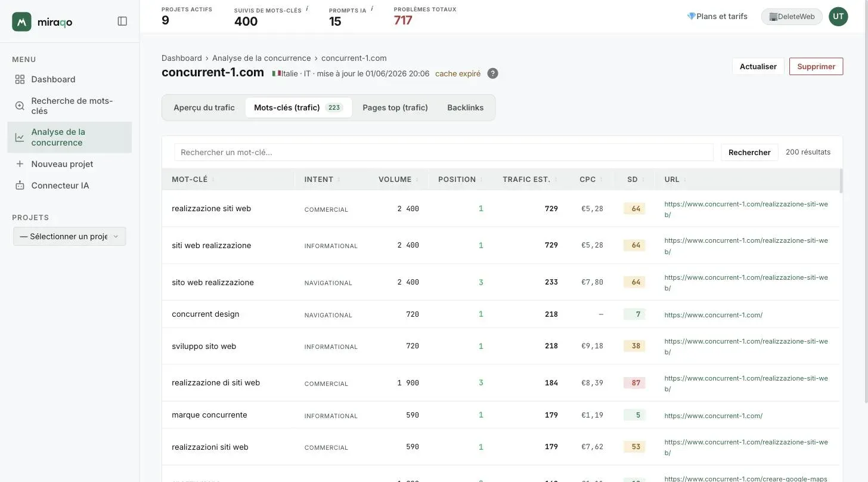The height and width of the screenshot is (482, 868).
Task: Open the DeleteWeb account selector
Action: pos(792,17)
